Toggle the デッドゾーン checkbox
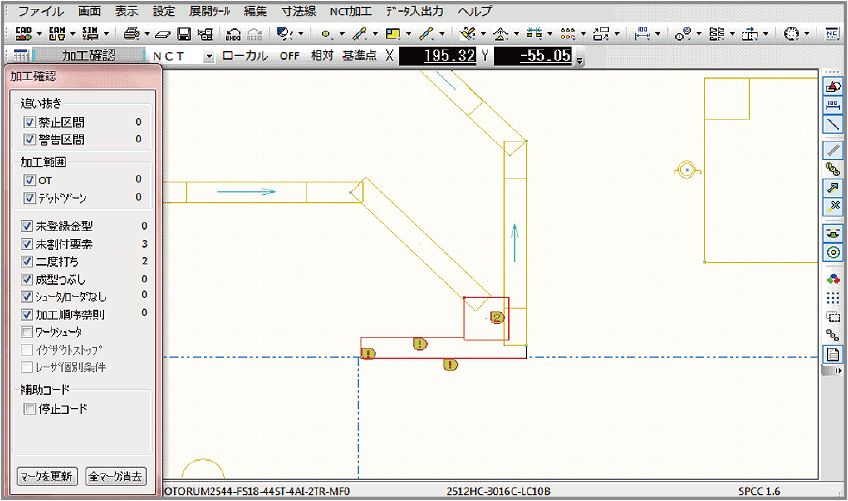Screen dimensions: 848x501 (29, 198)
